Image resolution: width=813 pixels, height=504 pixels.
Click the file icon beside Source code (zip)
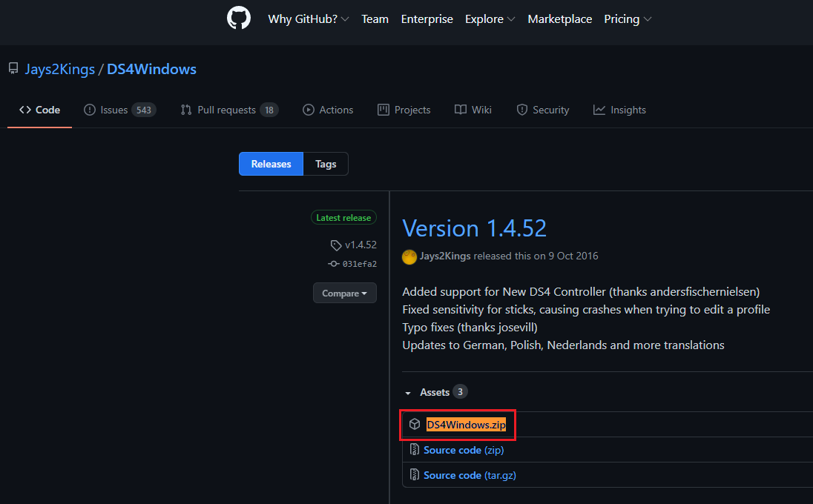(414, 449)
